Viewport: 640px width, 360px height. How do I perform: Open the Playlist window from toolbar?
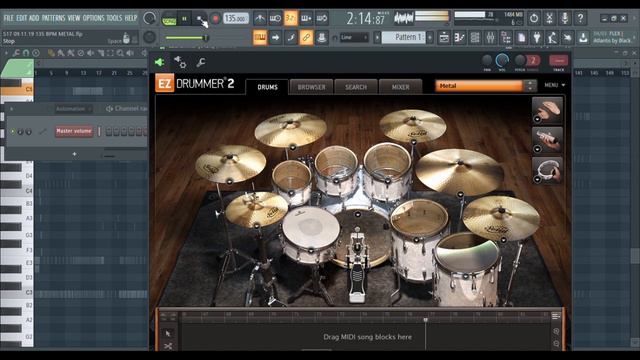pyautogui.click(x=444, y=38)
